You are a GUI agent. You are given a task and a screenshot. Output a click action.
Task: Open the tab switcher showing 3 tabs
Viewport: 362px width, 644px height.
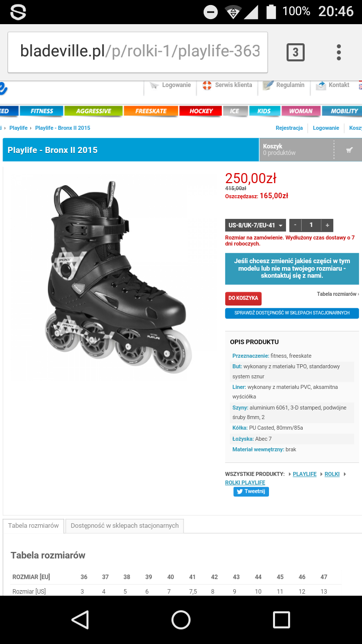click(x=295, y=52)
